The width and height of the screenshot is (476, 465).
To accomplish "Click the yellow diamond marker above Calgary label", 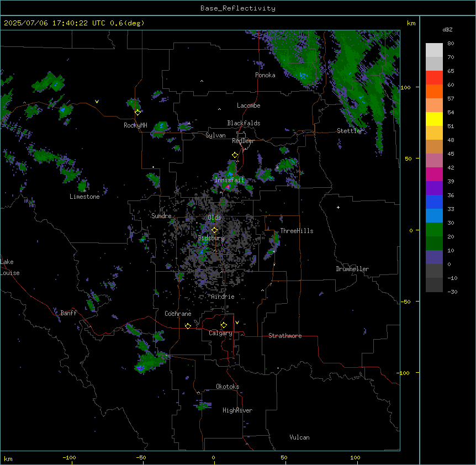I will [224, 325].
